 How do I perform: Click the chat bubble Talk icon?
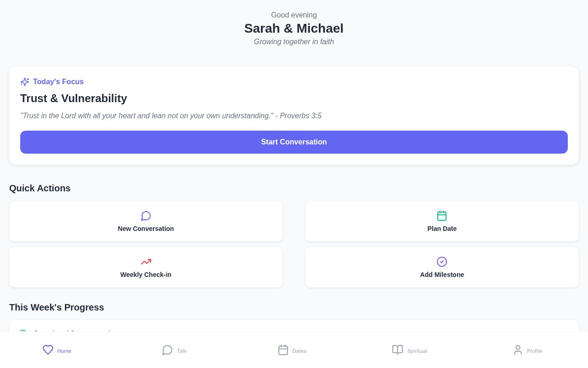[x=167, y=350]
